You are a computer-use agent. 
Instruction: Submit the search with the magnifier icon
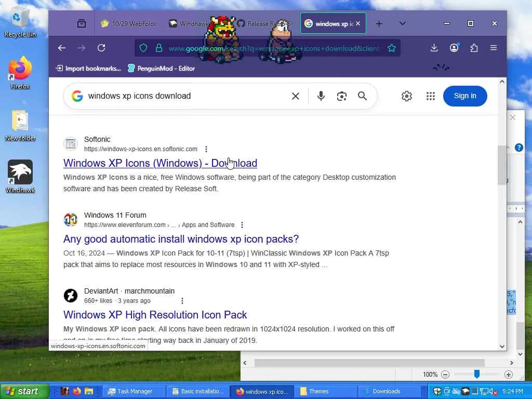click(x=362, y=96)
